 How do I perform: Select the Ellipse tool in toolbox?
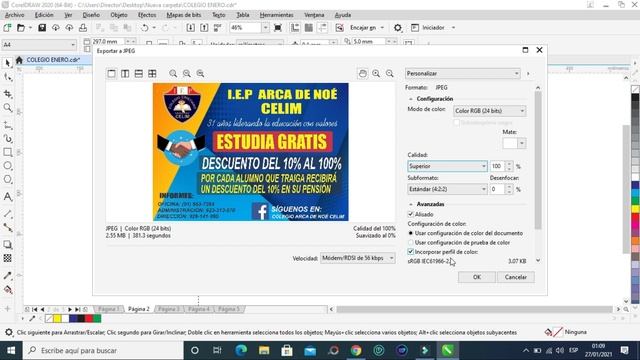pos(7,166)
